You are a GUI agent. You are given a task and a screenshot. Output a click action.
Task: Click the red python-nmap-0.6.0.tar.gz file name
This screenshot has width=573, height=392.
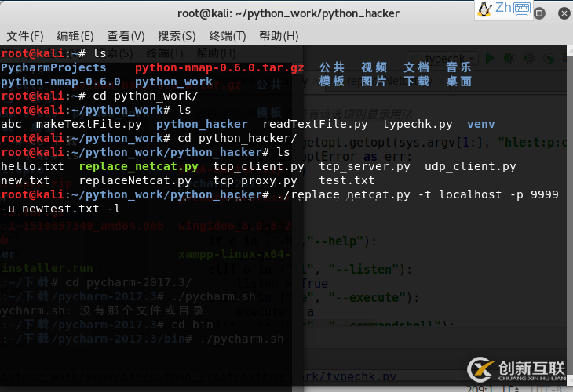pos(219,67)
